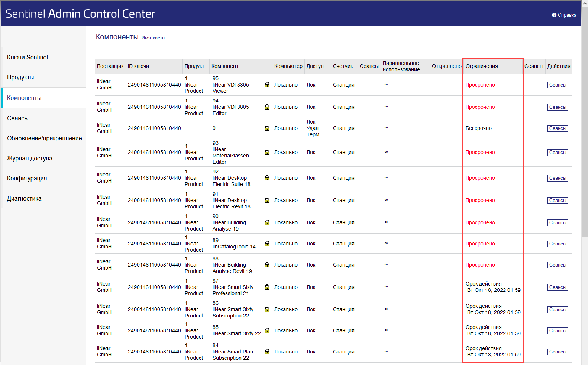
Task: Select Компоненты in sidebar
Action: (x=24, y=98)
